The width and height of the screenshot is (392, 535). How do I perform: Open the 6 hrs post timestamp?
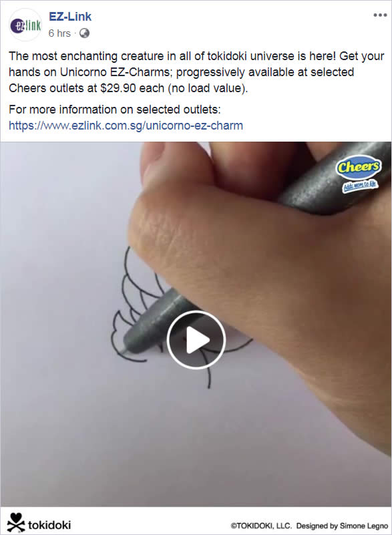click(59, 33)
